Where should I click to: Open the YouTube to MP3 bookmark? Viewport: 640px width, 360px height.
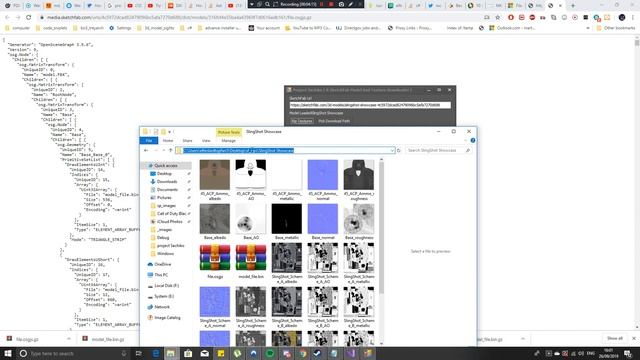(308, 28)
